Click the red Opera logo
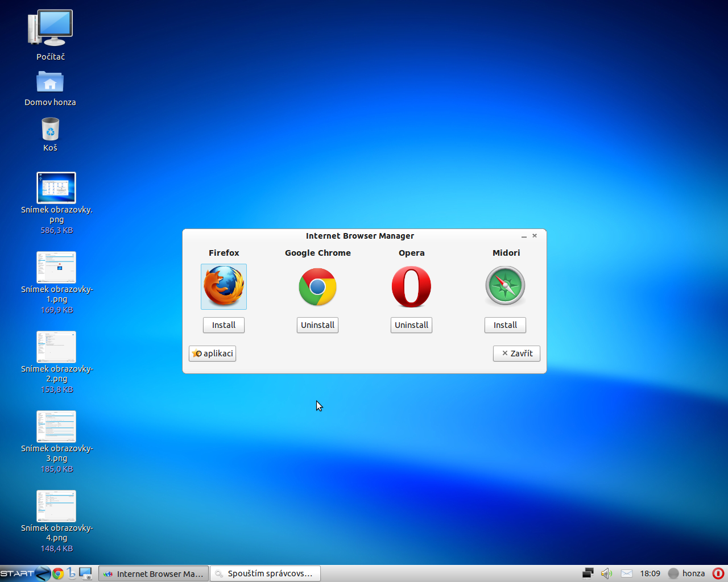728x582 pixels. pyautogui.click(x=411, y=286)
